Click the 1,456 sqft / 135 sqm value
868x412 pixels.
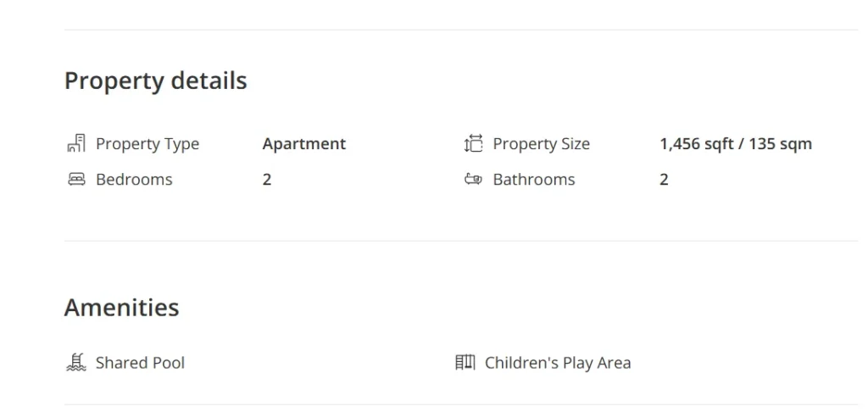pyautogui.click(x=736, y=144)
